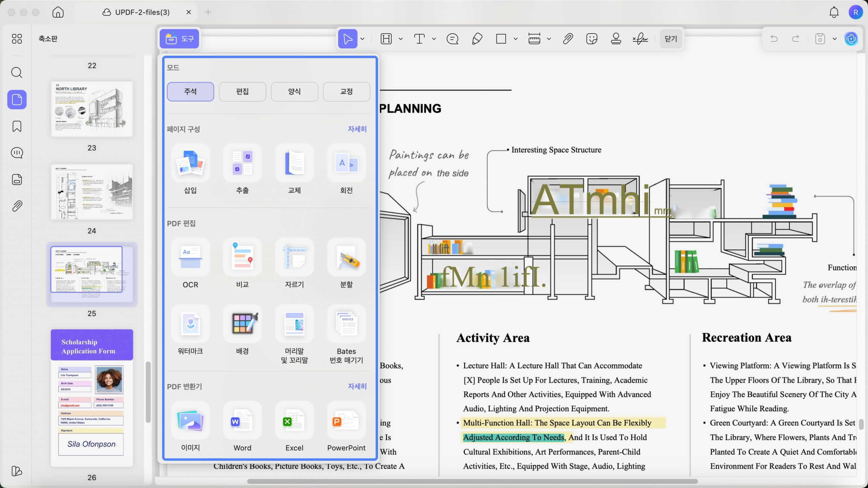Viewport: 868px width, 488px height.
Task: Select the Watermark (워터마크) tool
Action: click(x=190, y=324)
